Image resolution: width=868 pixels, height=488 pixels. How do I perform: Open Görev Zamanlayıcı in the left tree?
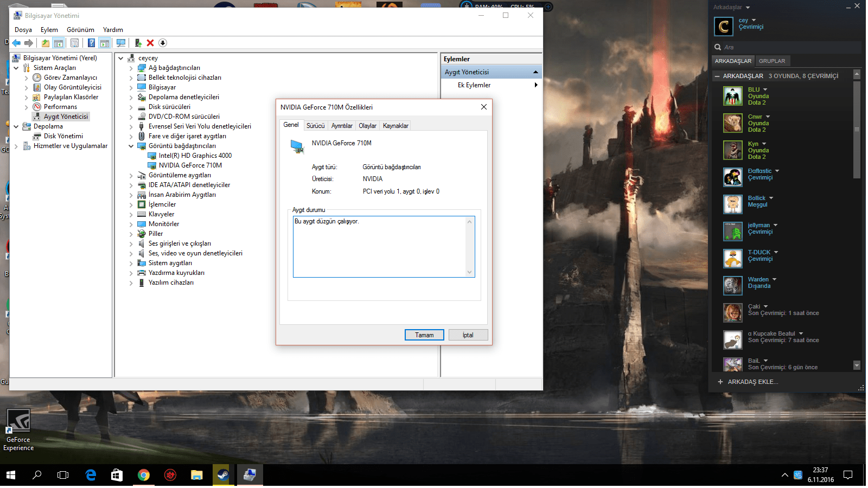(71, 78)
